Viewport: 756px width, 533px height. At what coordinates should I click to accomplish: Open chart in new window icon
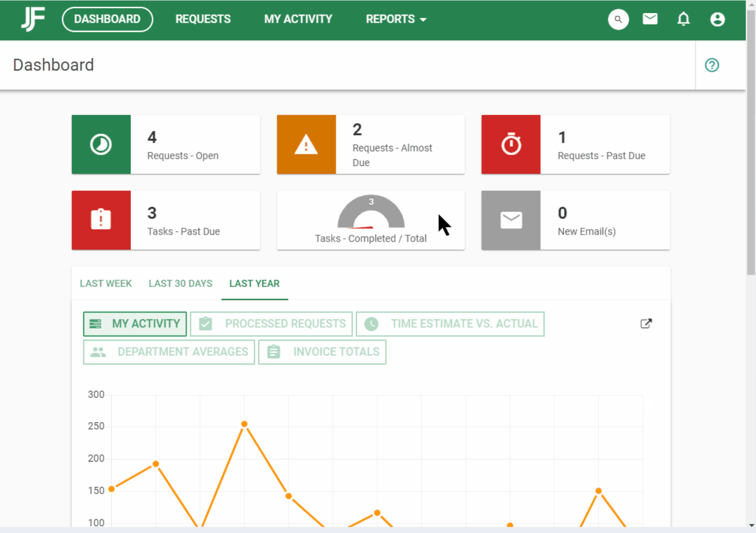tap(646, 323)
